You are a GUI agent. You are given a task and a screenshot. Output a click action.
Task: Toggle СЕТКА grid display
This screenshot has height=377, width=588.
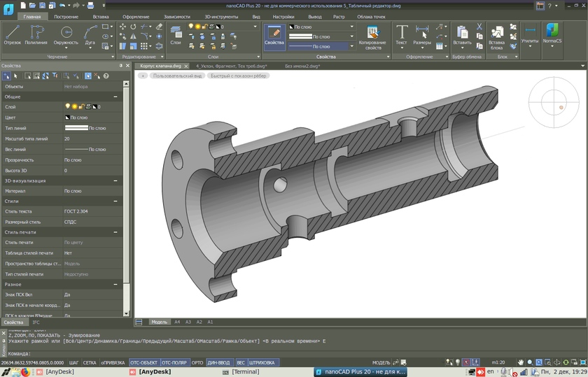pos(90,363)
